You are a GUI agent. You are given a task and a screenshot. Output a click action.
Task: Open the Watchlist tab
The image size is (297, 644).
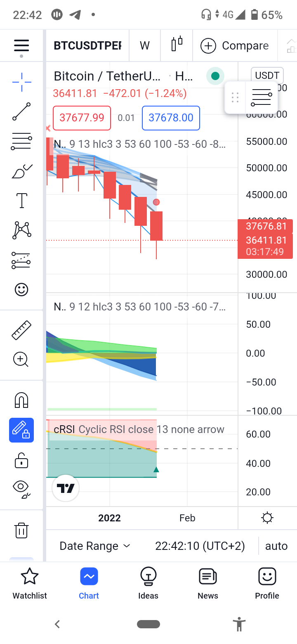[x=30, y=584]
